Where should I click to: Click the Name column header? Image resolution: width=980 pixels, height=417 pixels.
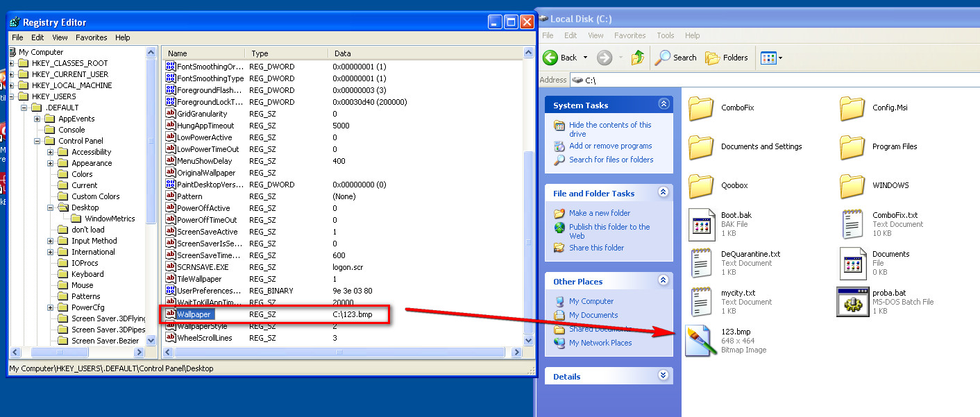pyautogui.click(x=204, y=53)
